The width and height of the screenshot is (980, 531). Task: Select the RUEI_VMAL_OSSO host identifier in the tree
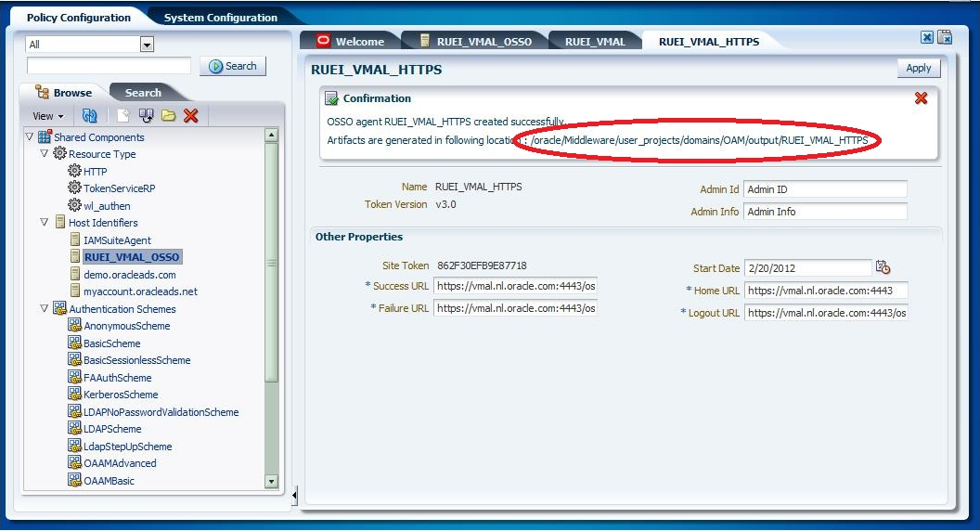pos(131,256)
